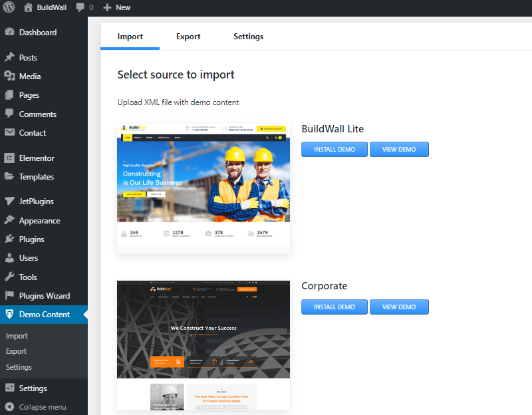532x415 pixels.
Task: Click the Demo Content download icon
Action: click(9, 314)
